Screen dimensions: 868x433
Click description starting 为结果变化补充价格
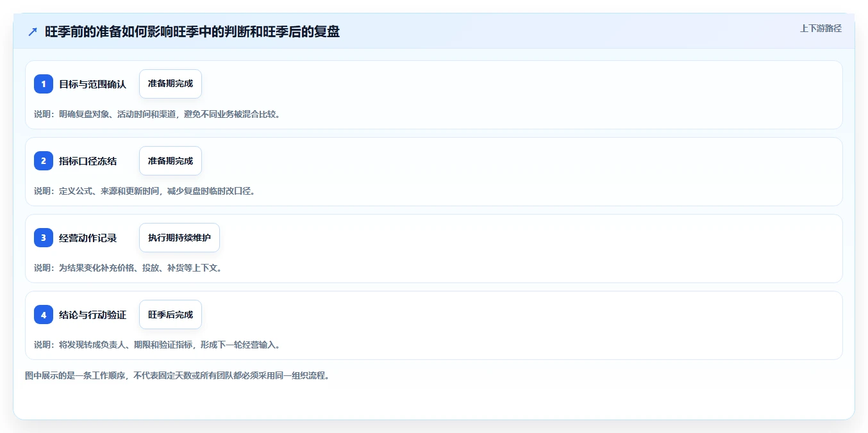pos(128,268)
